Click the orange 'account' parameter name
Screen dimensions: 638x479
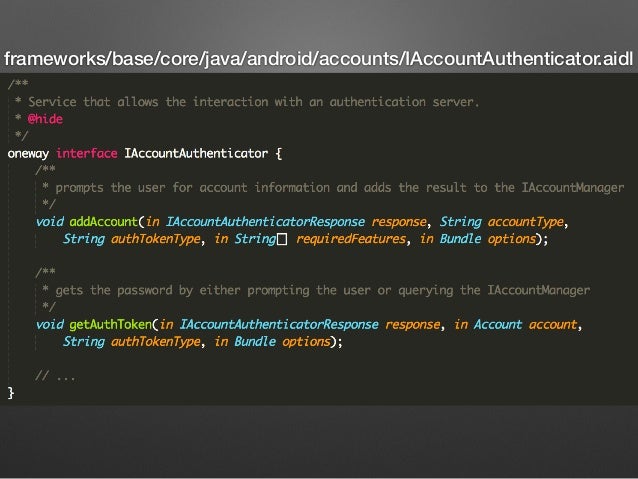[553, 324]
